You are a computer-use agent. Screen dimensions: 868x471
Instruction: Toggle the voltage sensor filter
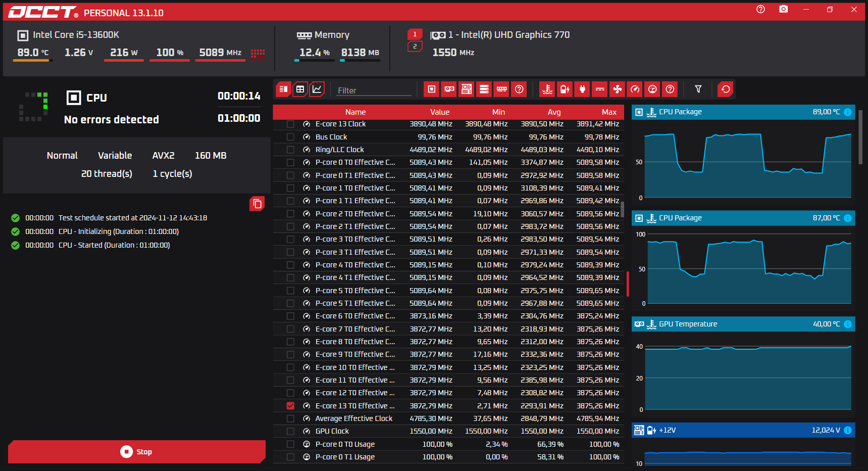click(x=565, y=89)
